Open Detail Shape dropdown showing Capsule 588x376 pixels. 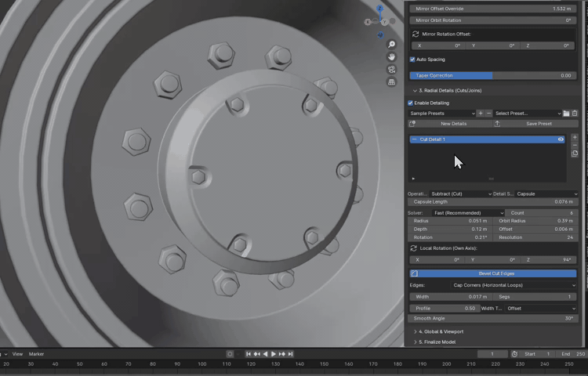[546, 194]
